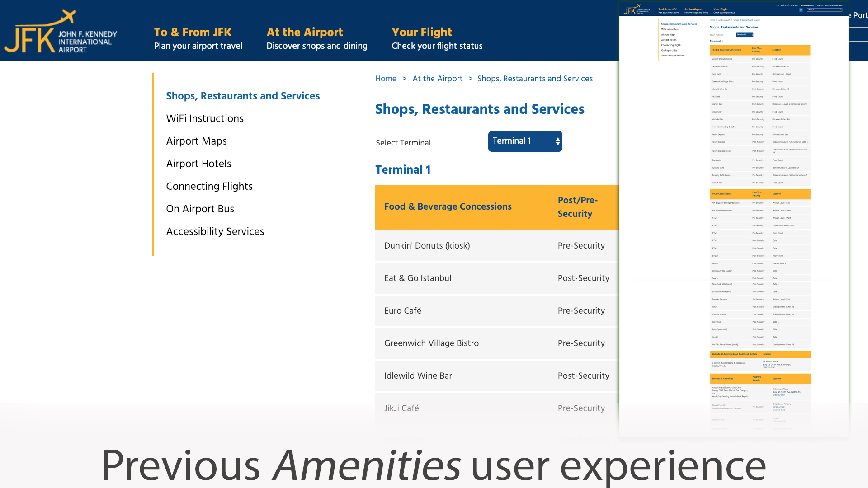Go to WiFi Instructions in sidebar
The width and height of the screenshot is (868, 488).
pos(205,118)
